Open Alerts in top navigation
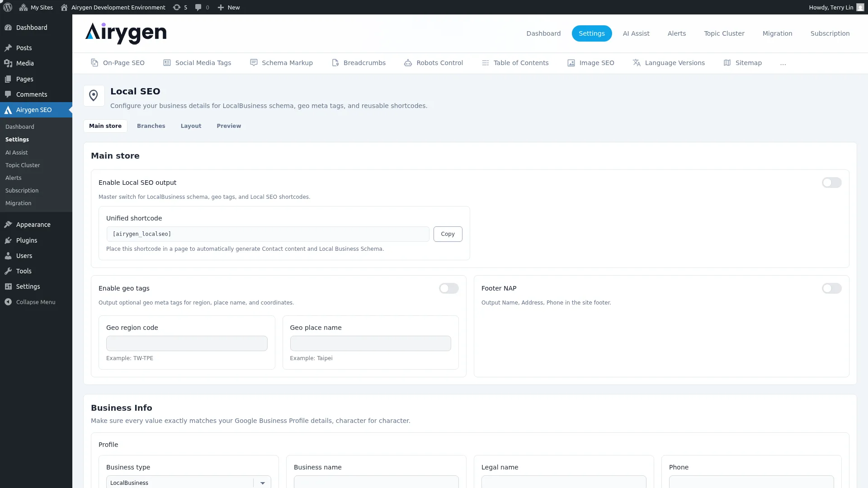 tap(677, 33)
